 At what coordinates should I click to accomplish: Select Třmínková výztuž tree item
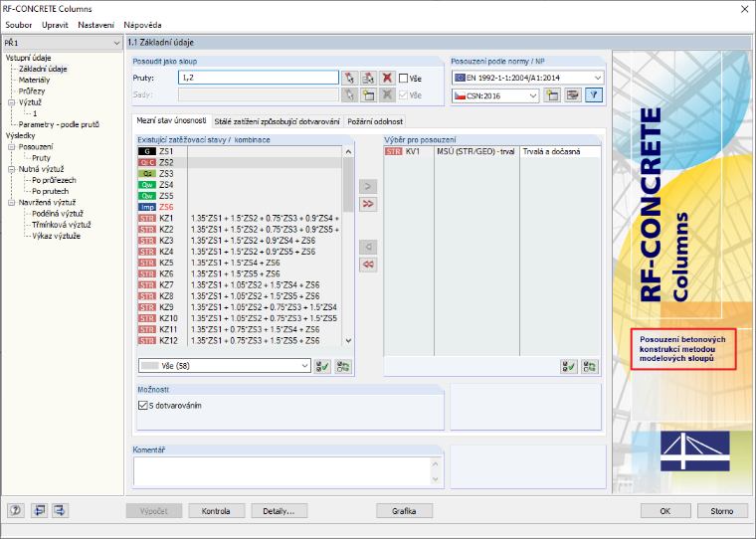click(x=62, y=225)
